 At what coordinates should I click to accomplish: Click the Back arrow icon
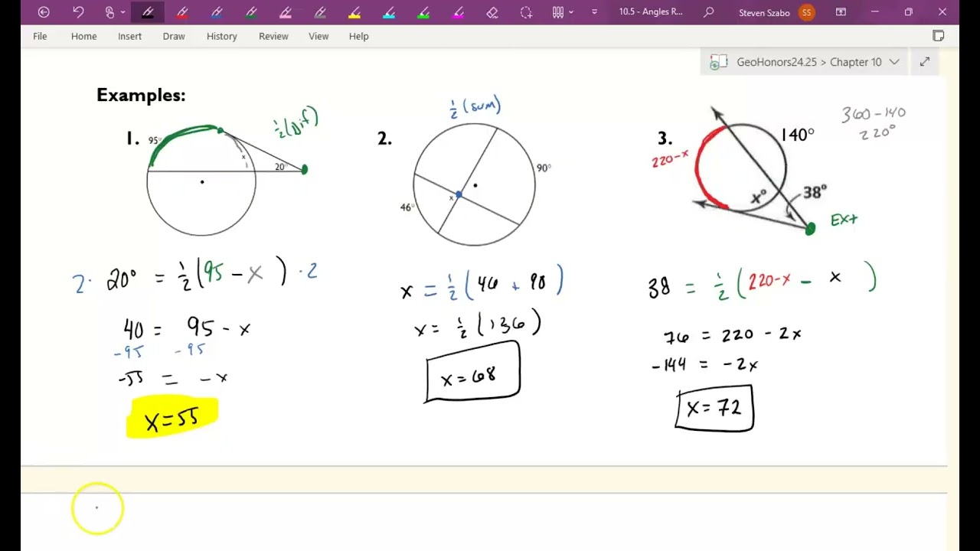pyautogui.click(x=44, y=12)
